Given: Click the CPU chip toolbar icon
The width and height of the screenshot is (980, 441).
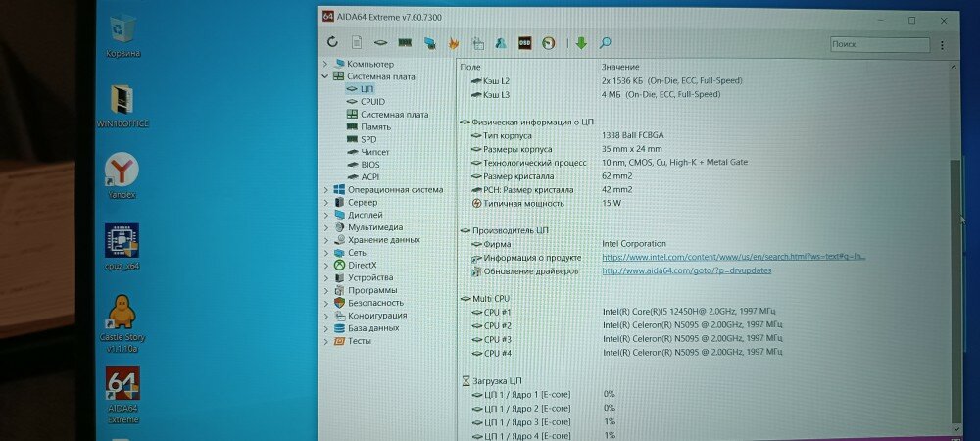Looking at the screenshot, I should pos(380,43).
